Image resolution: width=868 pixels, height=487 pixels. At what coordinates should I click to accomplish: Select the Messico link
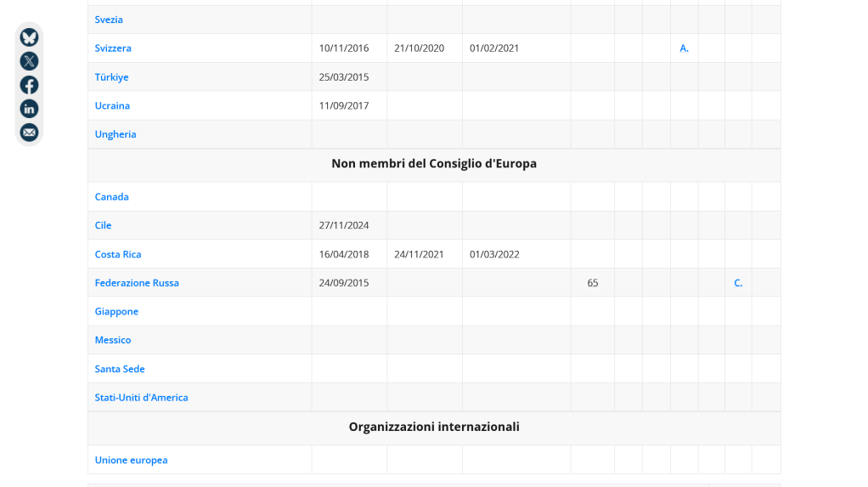(113, 340)
